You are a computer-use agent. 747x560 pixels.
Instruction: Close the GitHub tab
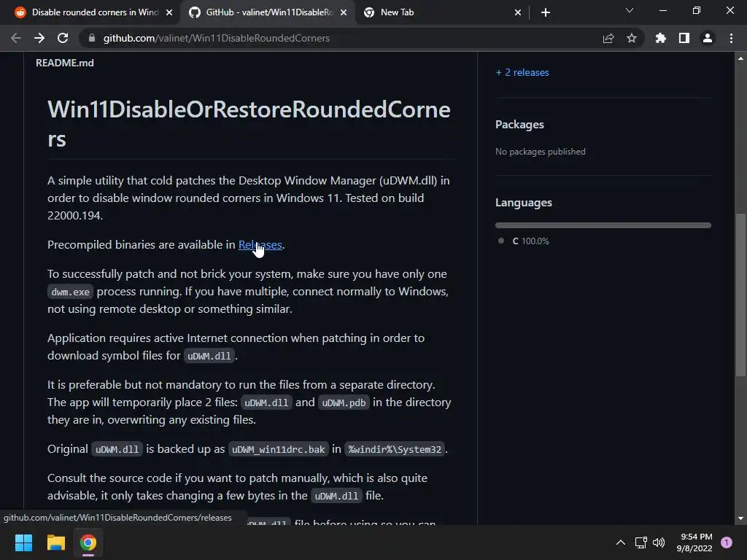pos(344,12)
